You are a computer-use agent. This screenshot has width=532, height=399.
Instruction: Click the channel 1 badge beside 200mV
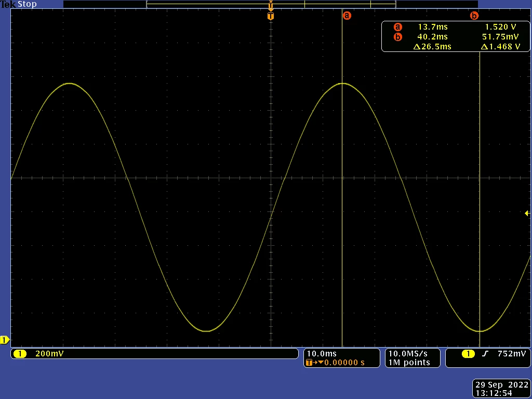tap(20, 354)
